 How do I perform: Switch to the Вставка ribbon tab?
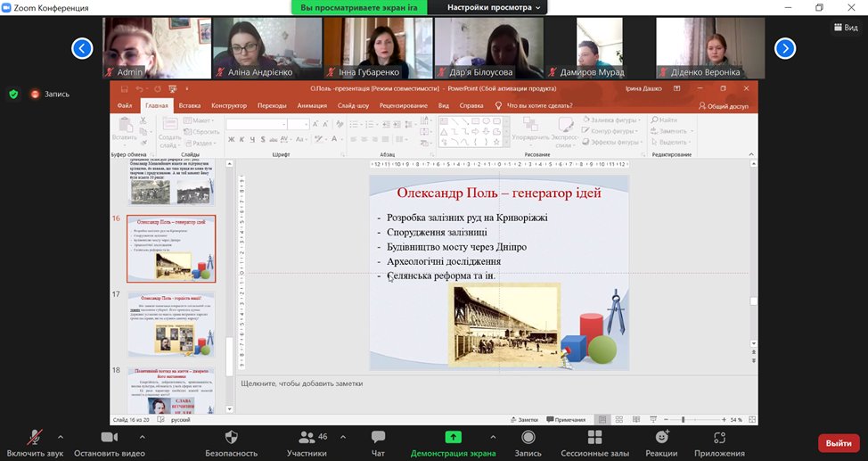pos(189,105)
